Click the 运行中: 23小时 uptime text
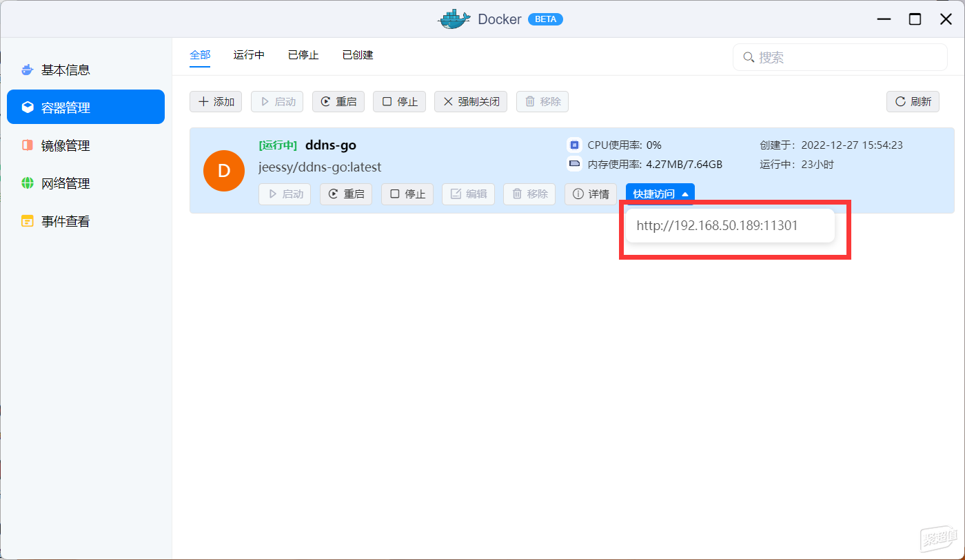The height and width of the screenshot is (560, 965). click(x=797, y=164)
